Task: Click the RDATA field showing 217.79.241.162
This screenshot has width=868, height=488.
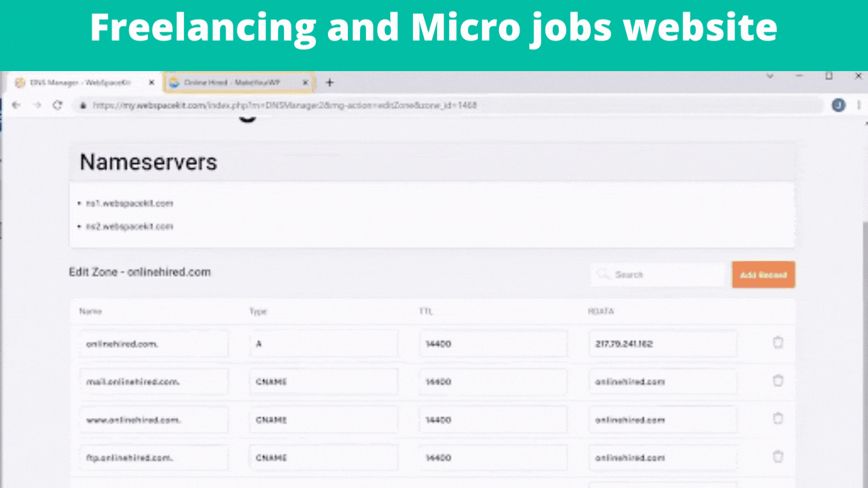Action: coord(662,343)
